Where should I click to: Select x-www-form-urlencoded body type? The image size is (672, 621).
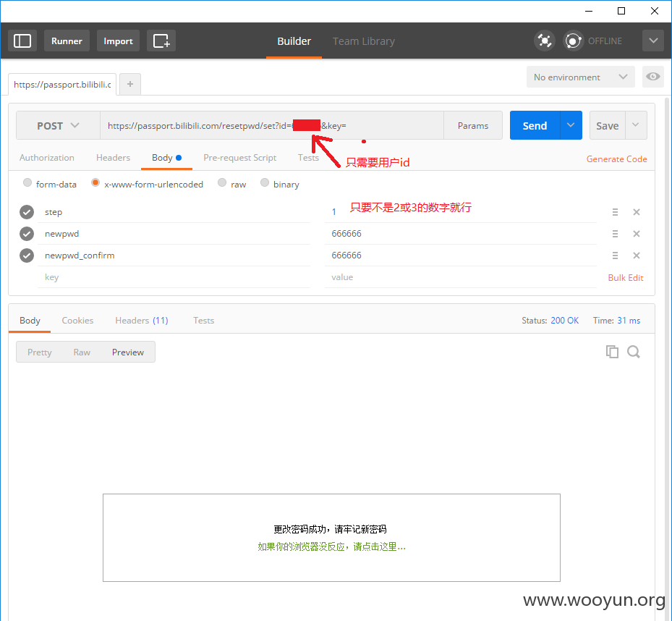(x=95, y=182)
